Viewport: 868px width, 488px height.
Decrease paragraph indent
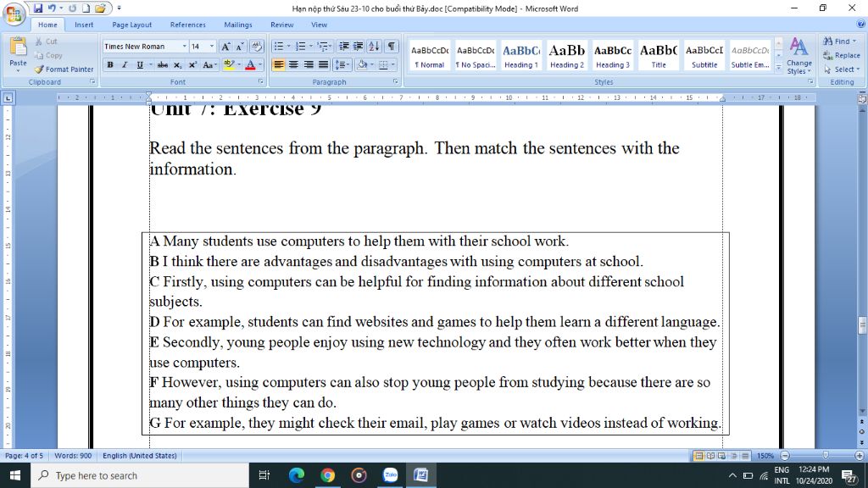[344, 47]
